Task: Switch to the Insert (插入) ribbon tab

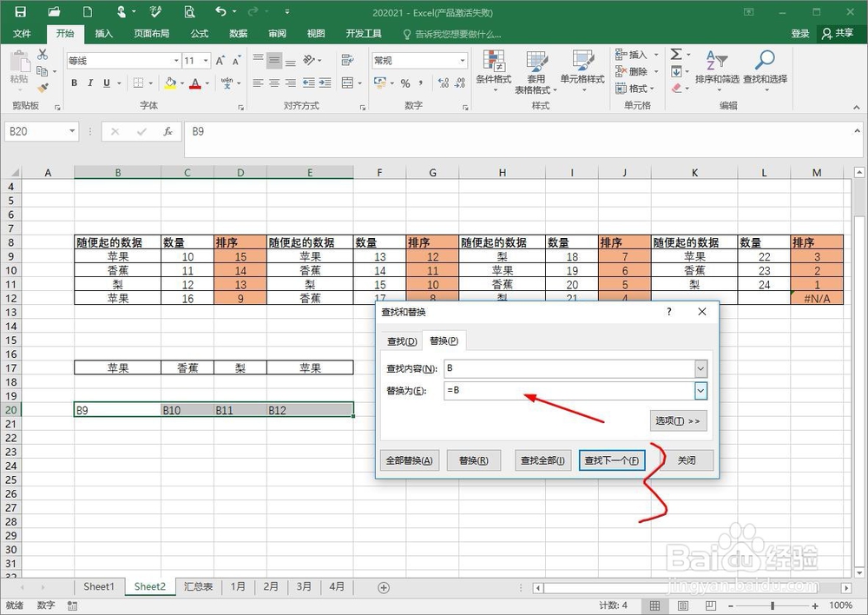Action: coord(103,33)
